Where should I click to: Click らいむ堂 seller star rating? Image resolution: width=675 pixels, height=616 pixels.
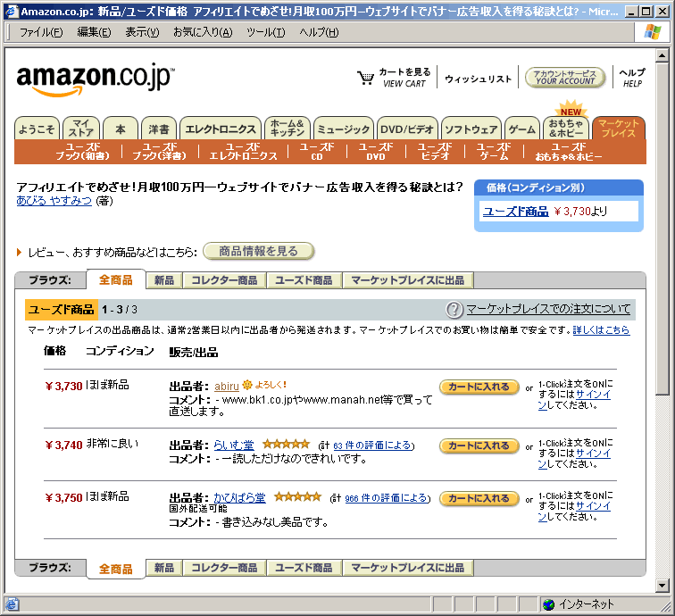pos(286,444)
